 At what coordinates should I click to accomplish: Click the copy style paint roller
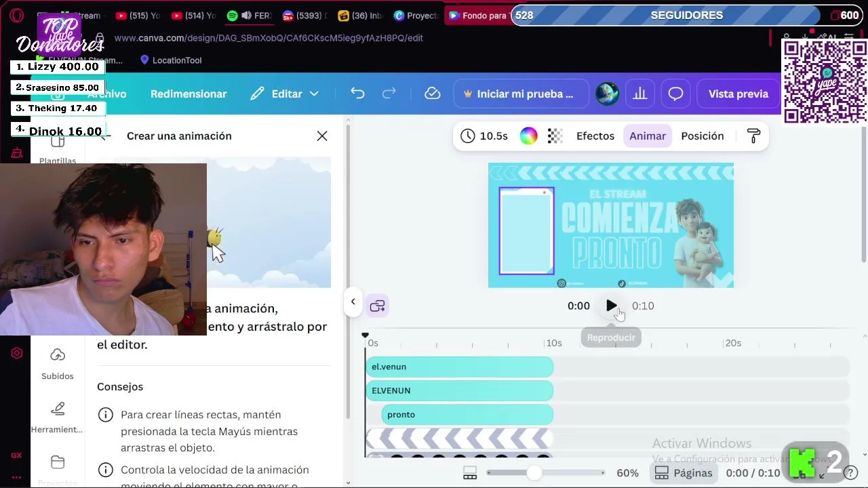point(753,136)
